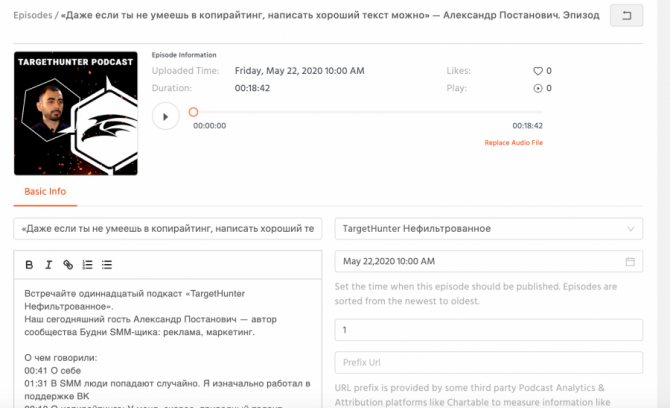Screen dimensions: 670x408
Task: Open the calendar picker icon in date field
Action: pos(630,261)
